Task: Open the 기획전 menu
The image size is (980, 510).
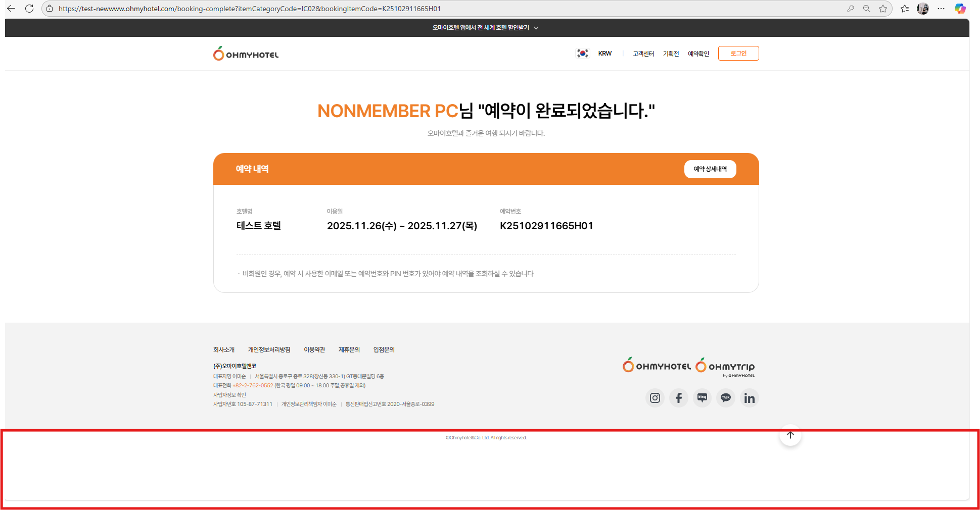Action: point(671,54)
